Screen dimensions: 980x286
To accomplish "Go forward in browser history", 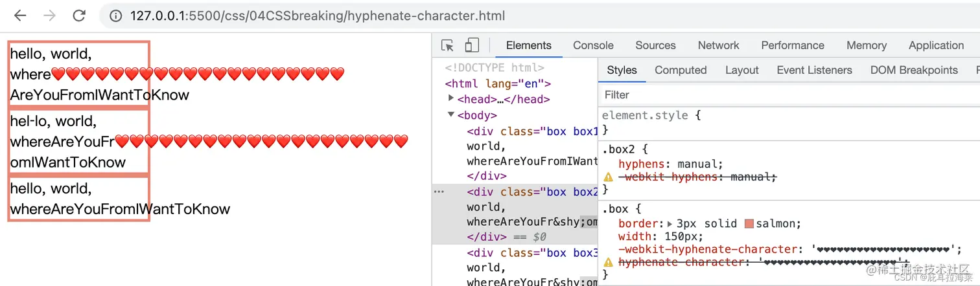I will pos(49,16).
